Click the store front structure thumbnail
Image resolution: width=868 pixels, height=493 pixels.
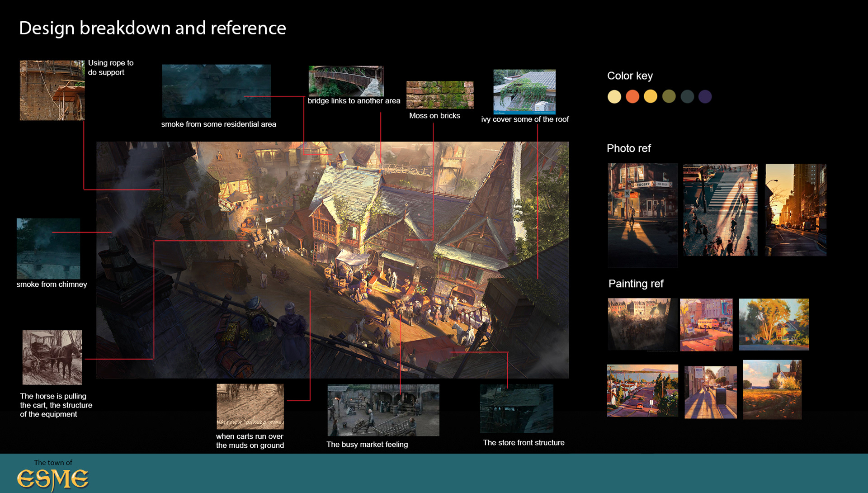516,409
